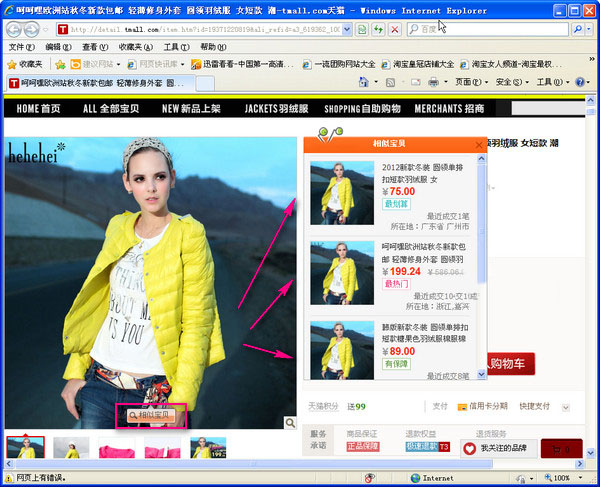Expand the 工具(O) command bar dropdown
The height and width of the screenshot is (487, 600).
click(553, 82)
